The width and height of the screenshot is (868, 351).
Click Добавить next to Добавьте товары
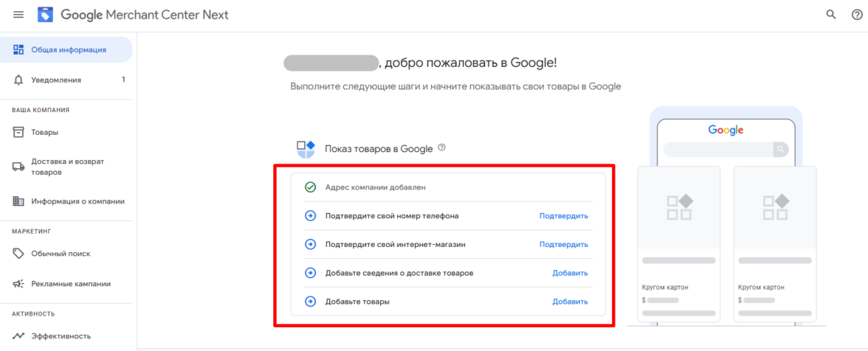(x=570, y=302)
